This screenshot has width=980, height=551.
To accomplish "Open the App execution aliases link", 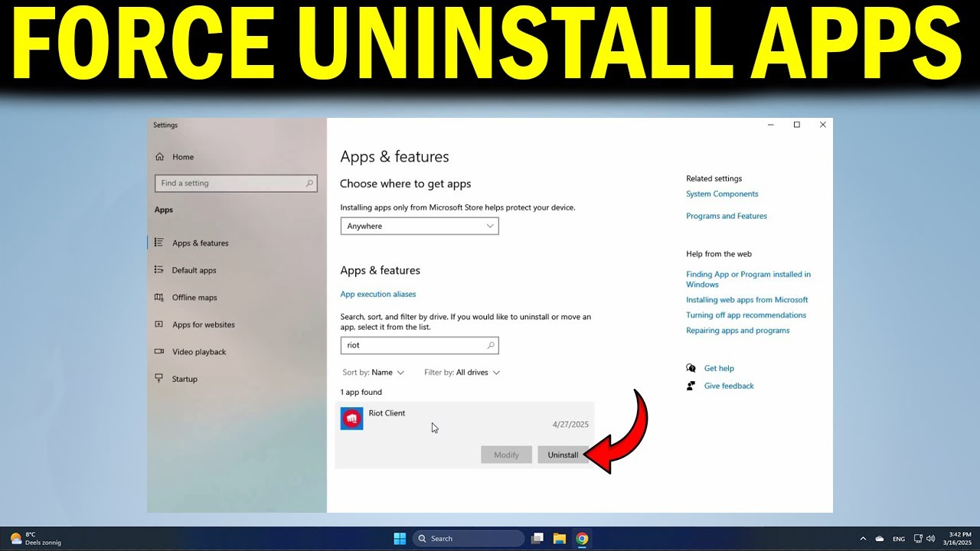I will pyautogui.click(x=378, y=294).
